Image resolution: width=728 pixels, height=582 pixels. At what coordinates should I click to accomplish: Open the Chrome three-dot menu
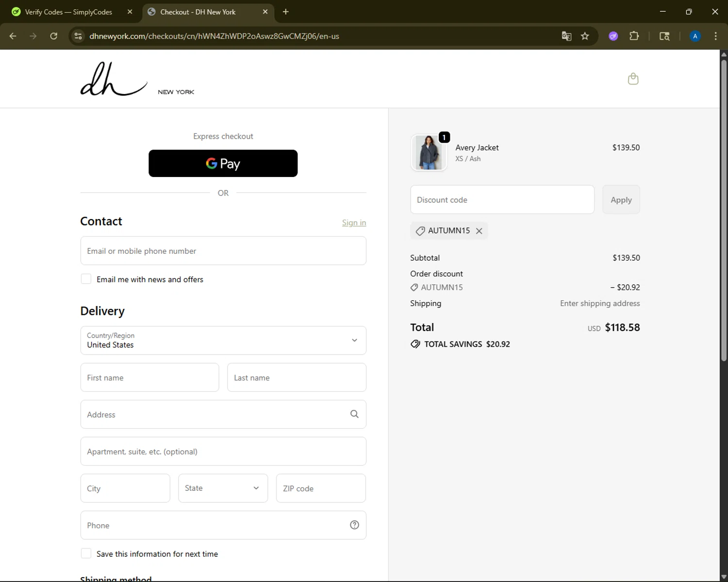(715, 36)
